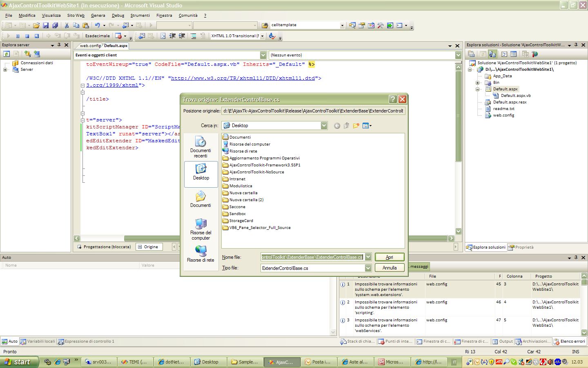This screenshot has height=368, width=588.
Task: Open the (Nessun evento) dropdown
Action: 458,55
